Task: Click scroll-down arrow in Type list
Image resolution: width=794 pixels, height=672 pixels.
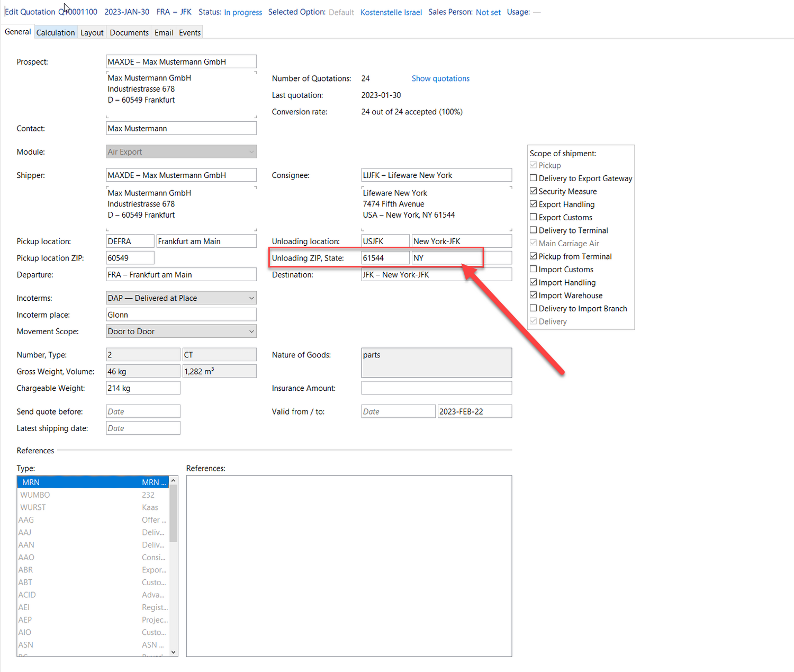Action: click(173, 652)
